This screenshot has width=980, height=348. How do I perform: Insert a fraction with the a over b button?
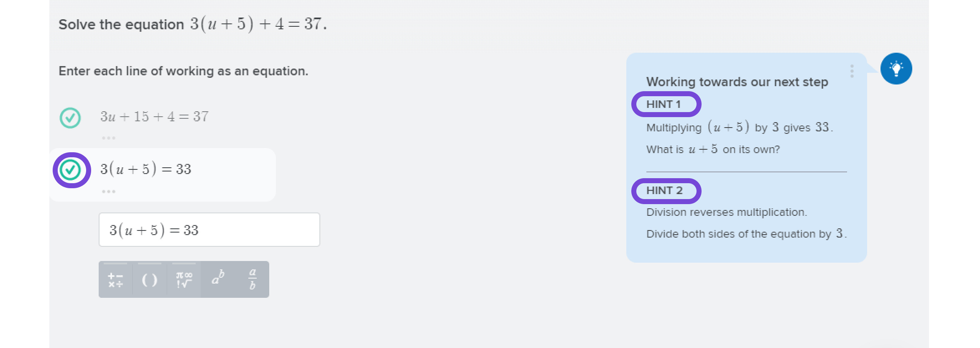[x=252, y=279]
